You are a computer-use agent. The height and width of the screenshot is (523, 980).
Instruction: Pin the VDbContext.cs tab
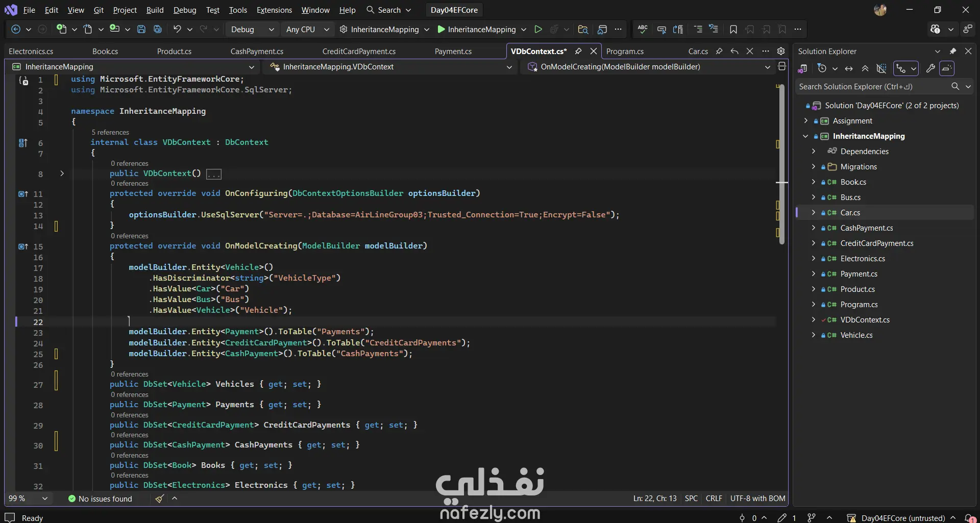tap(578, 52)
